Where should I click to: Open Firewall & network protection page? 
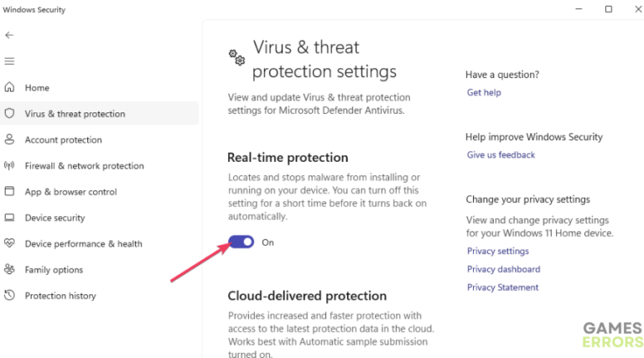(84, 166)
